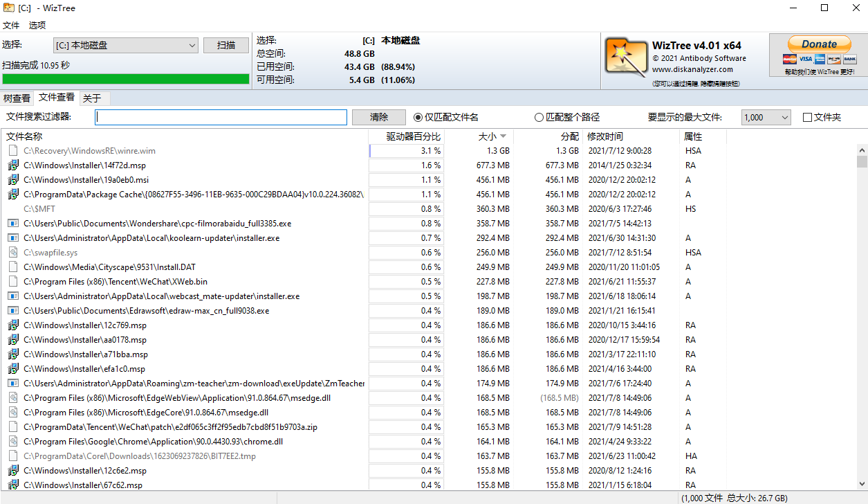Sort by the 大小 column header
868x504 pixels.
pos(487,136)
